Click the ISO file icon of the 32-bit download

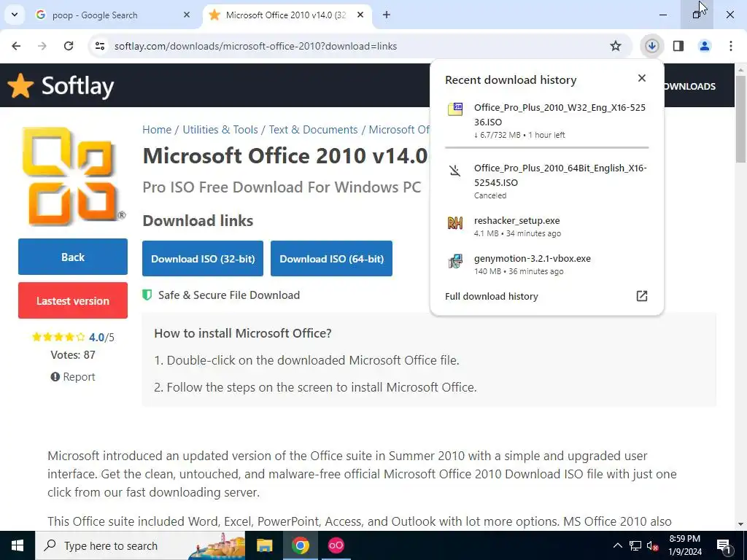pyautogui.click(x=455, y=109)
